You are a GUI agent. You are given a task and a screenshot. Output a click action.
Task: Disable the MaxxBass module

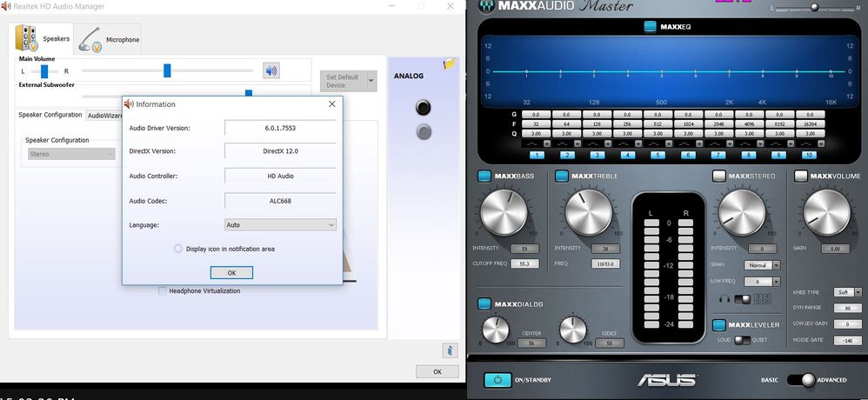484,176
